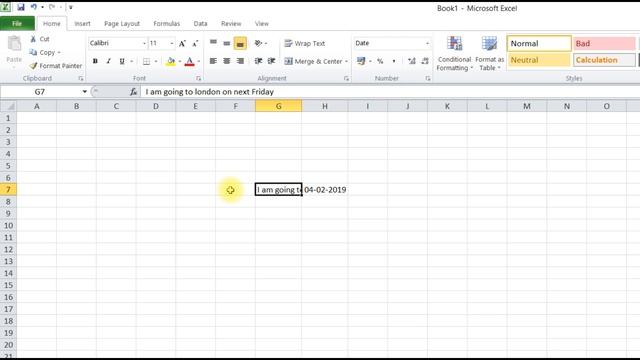Click the Undo arrow in quick access toolbar

click(33, 7)
